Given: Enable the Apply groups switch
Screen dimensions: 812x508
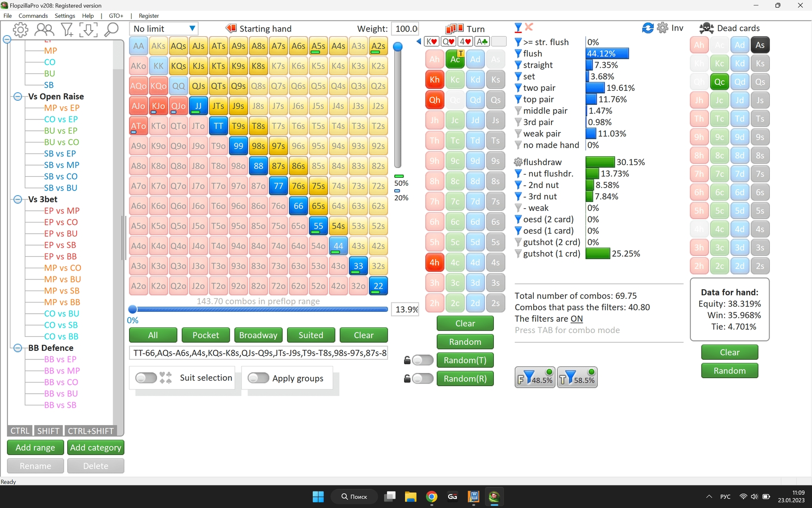Looking at the screenshot, I should (258, 378).
